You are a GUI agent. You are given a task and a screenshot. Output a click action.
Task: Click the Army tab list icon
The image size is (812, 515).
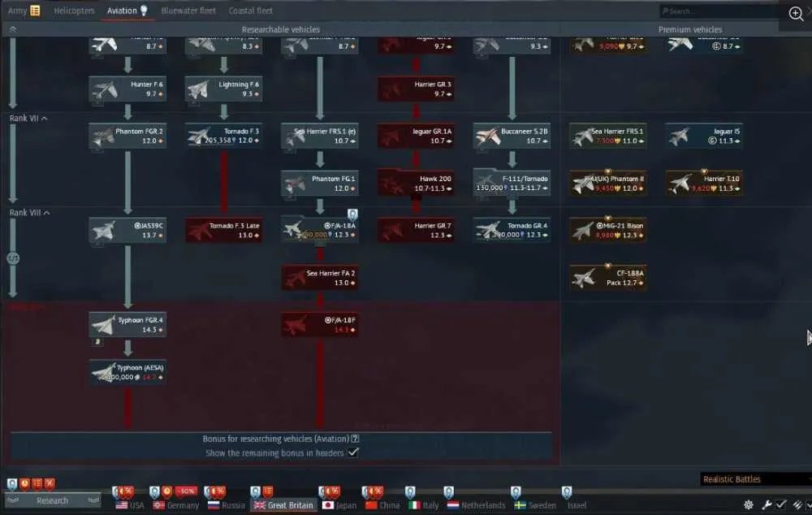[35, 11]
